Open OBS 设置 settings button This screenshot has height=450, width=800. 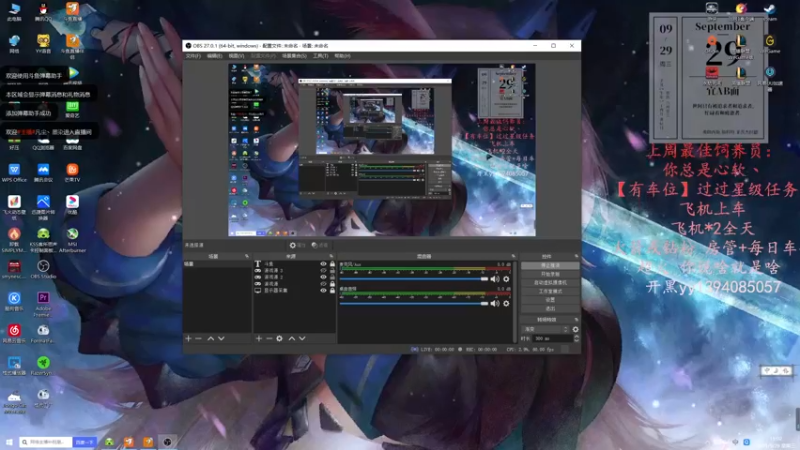coord(550,300)
